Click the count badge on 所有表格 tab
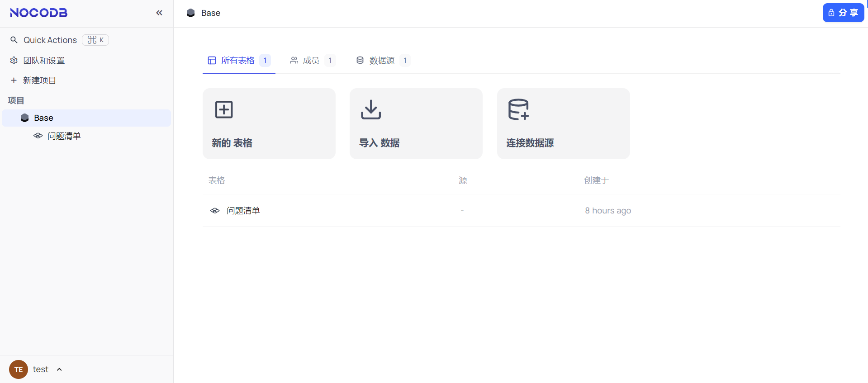 point(265,60)
